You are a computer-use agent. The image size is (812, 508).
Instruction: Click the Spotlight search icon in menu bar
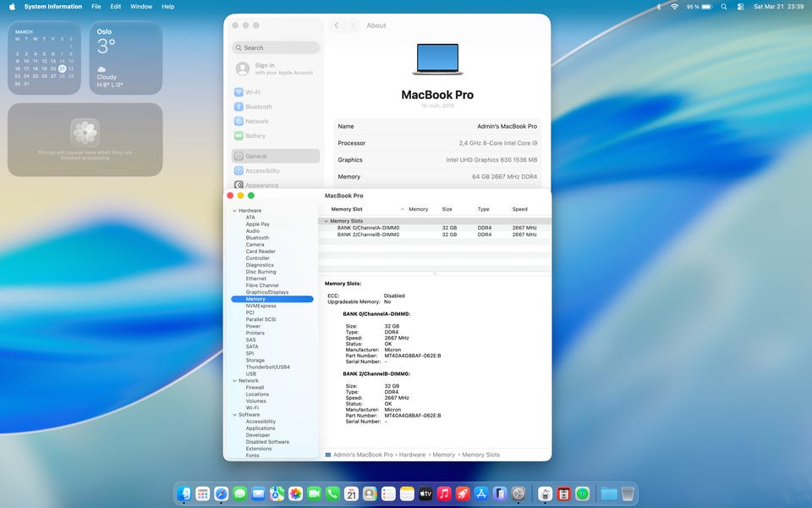coord(724,7)
